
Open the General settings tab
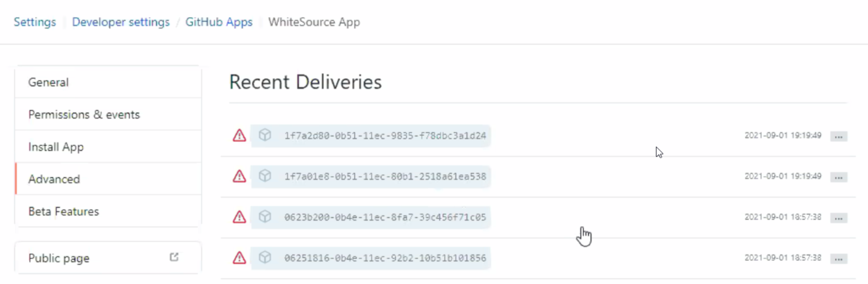tap(49, 82)
